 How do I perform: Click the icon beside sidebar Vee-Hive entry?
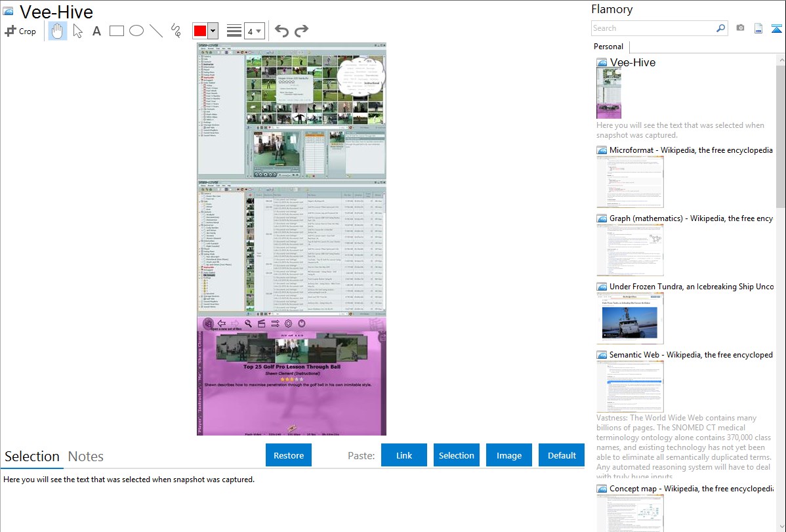click(602, 63)
